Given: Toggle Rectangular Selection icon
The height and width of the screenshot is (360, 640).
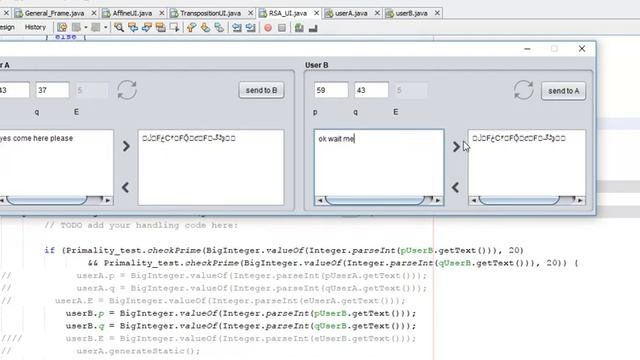Looking at the screenshot, I should (175, 27).
